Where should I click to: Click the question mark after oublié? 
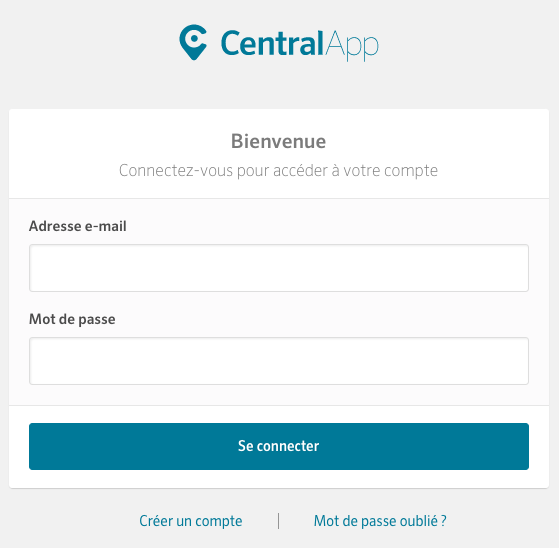[443, 521]
